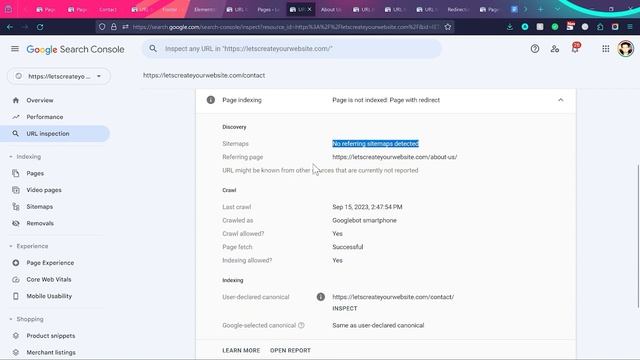This screenshot has height=360, width=640.
Task: Open the notifications bell
Action: tap(575, 49)
